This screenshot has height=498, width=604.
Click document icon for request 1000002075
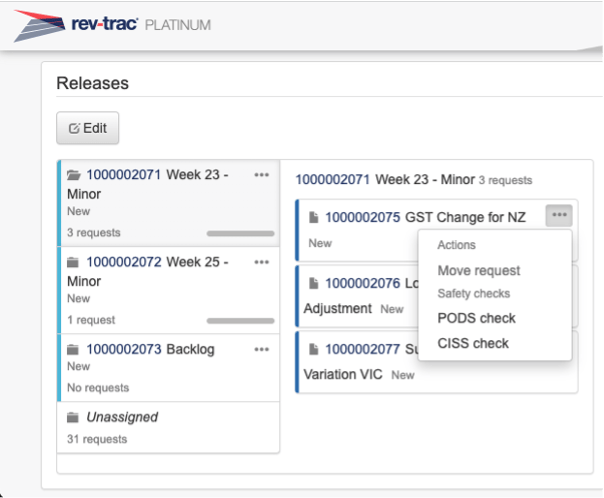[x=313, y=216]
